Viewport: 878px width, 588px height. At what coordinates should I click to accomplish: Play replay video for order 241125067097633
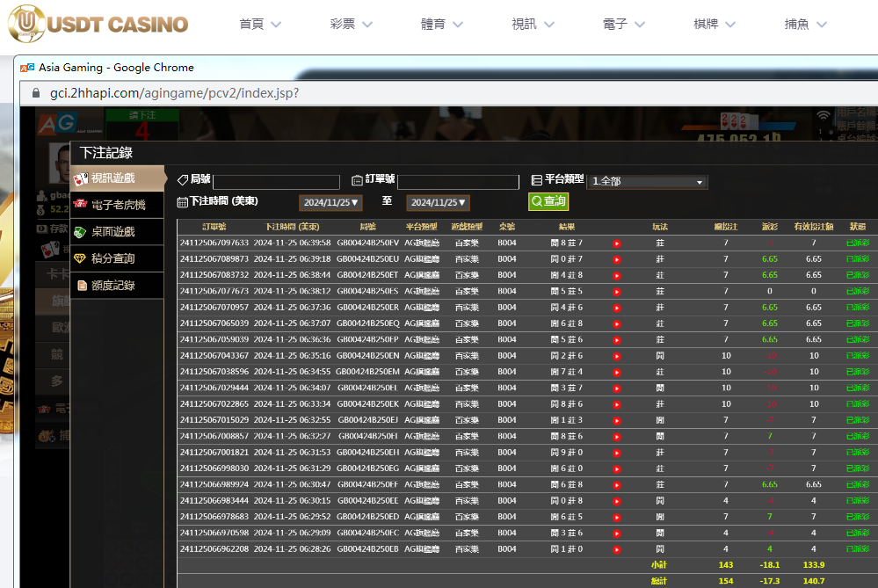(616, 243)
